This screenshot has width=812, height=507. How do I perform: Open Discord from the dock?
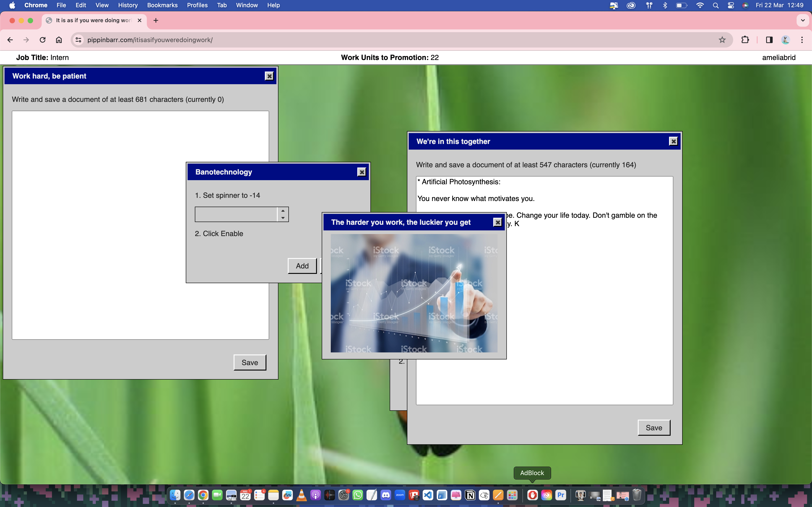(x=386, y=495)
